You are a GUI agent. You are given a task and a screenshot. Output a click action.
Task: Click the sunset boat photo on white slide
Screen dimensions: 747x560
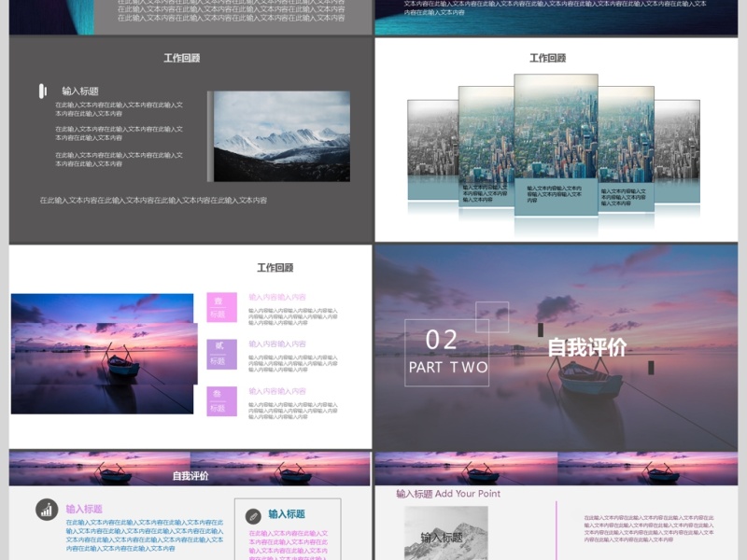coord(103,355)
